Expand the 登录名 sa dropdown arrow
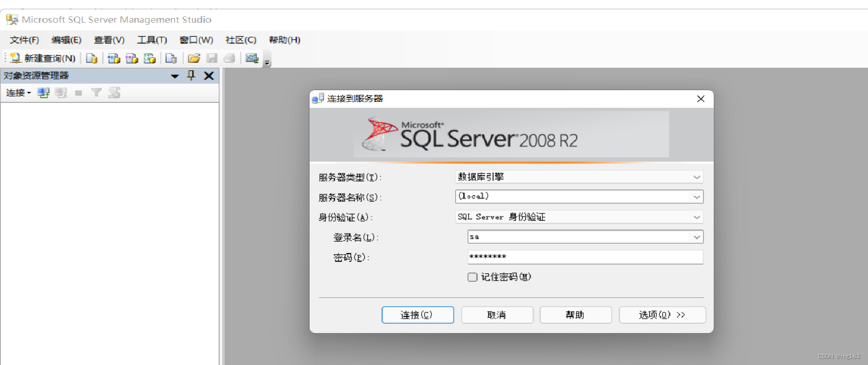 (697, 237)
